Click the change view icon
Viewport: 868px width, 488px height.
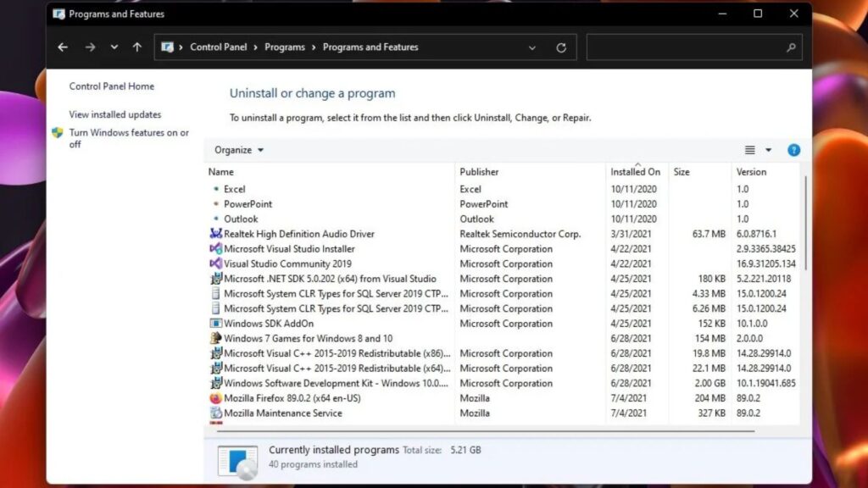pyautogui.click(x=749, y=150)
